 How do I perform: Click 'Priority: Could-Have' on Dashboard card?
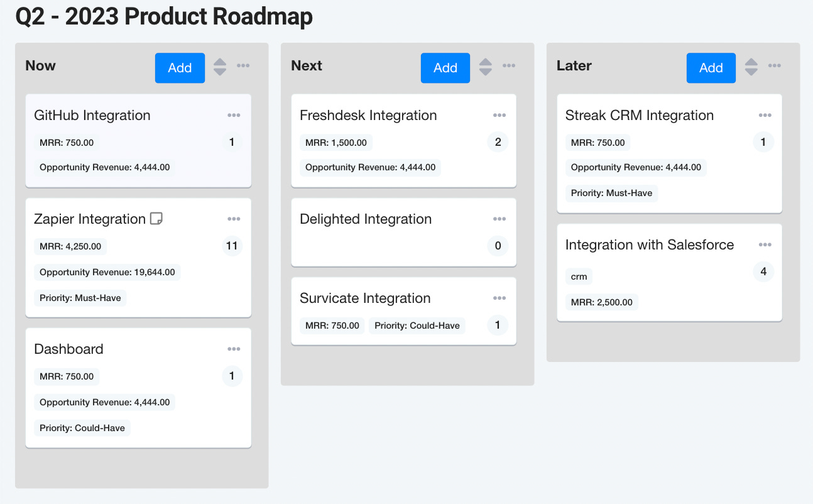[x=82, y=428]
